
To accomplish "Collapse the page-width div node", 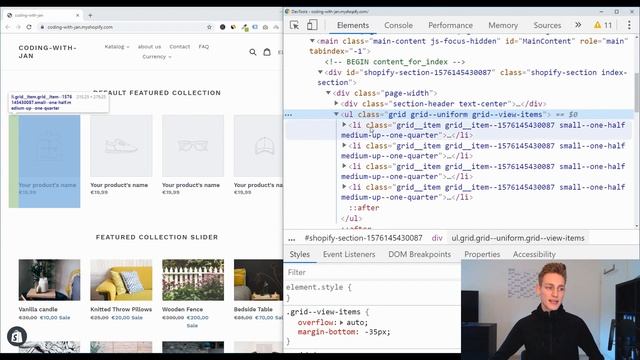I will pyautogui.click(x=328, y=93).
